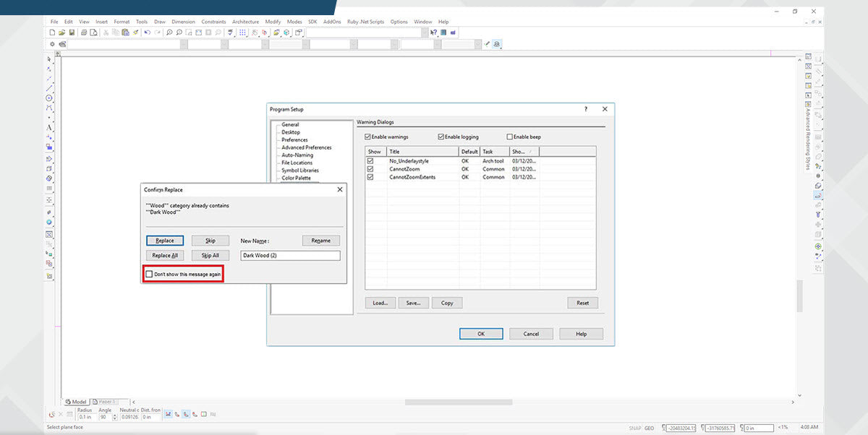Select the Arc drawing tool

click(49, 108)
